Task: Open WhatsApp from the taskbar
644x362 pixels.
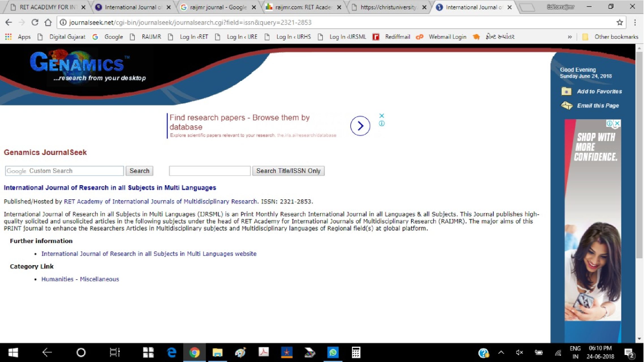Action: tap(333, 353)
